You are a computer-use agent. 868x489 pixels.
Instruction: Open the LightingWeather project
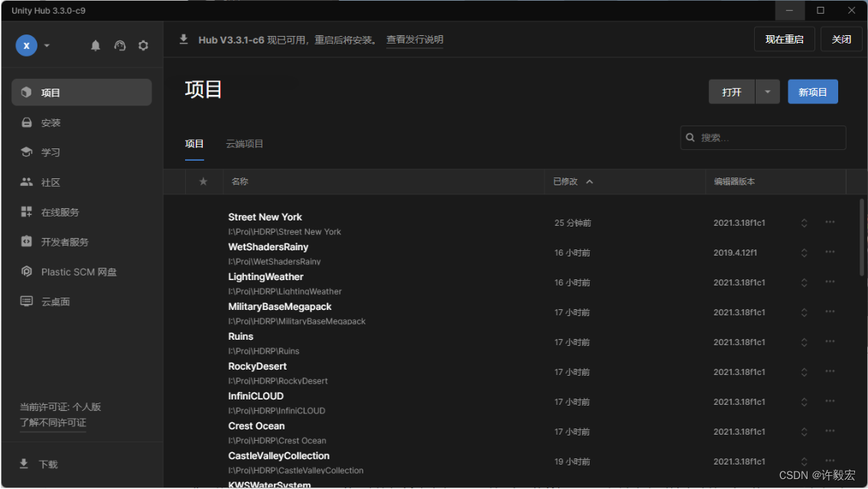[x=265, y=277]
